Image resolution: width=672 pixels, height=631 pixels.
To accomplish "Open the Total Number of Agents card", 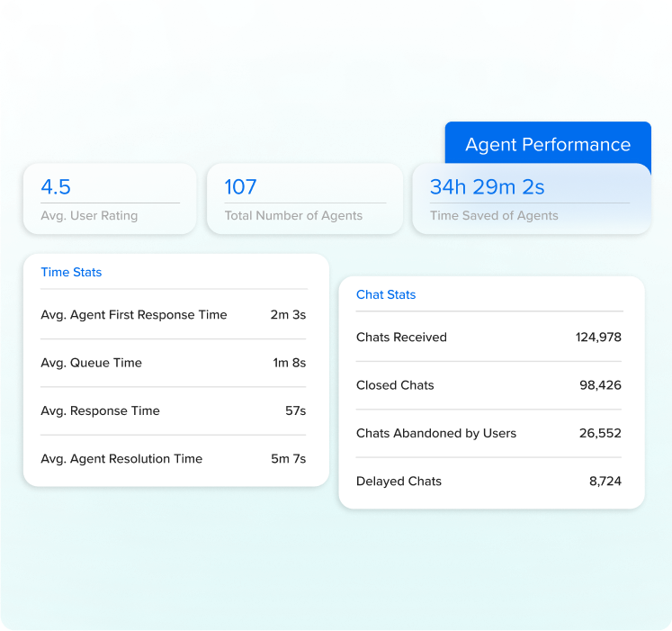I will (303, 199).
